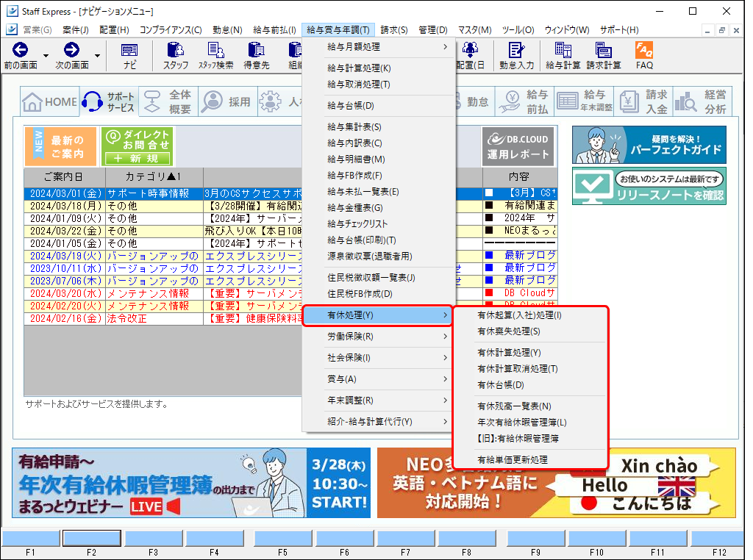Choose 給与FB作成(F) from the menu
The image size is (753, 560).
tap(379, 176)
